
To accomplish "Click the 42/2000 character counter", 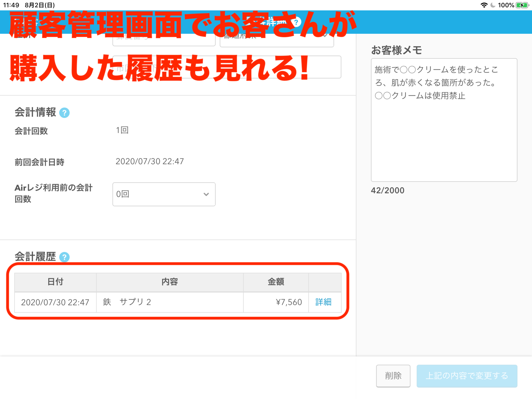I will [x=388, y=190].
